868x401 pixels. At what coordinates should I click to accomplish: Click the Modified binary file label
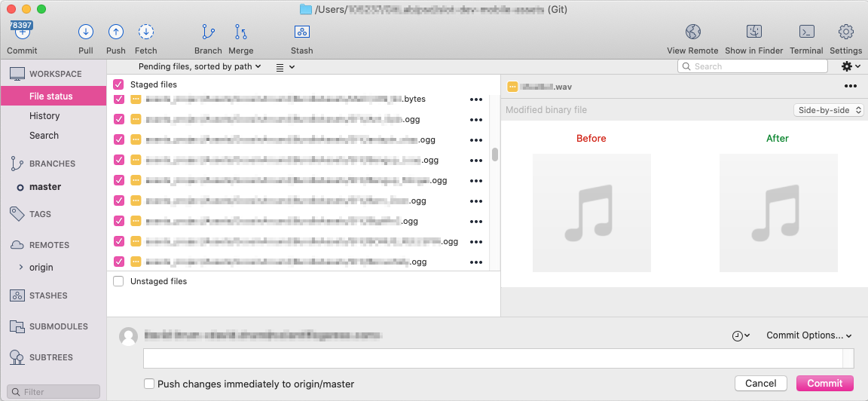coord(546,109)
